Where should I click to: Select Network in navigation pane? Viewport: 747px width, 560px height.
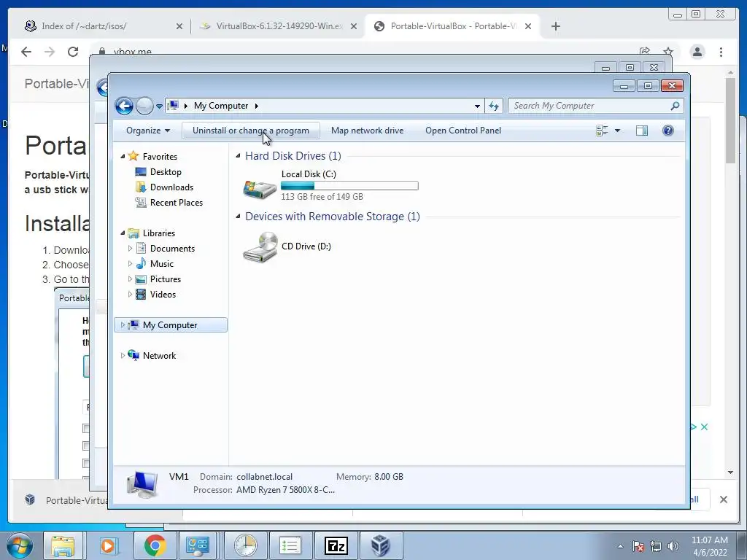(159, 355)
